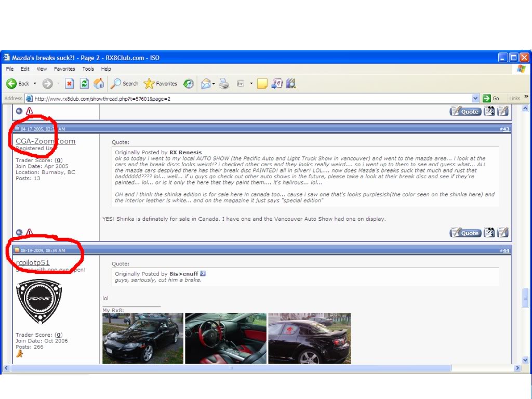532x399 pixels.
Task: Open the Favorites star toolbar button
Action: (160, 84)
